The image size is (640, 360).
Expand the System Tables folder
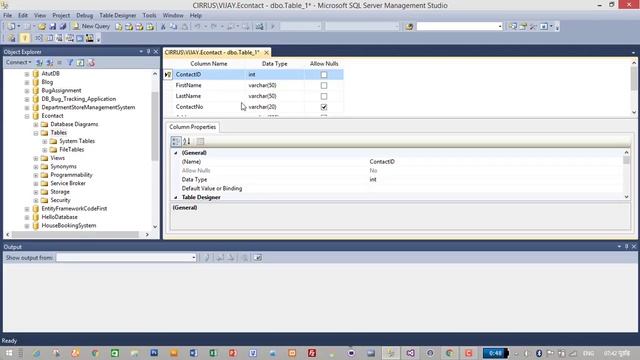pyautogui.click(x=45, y=142)
